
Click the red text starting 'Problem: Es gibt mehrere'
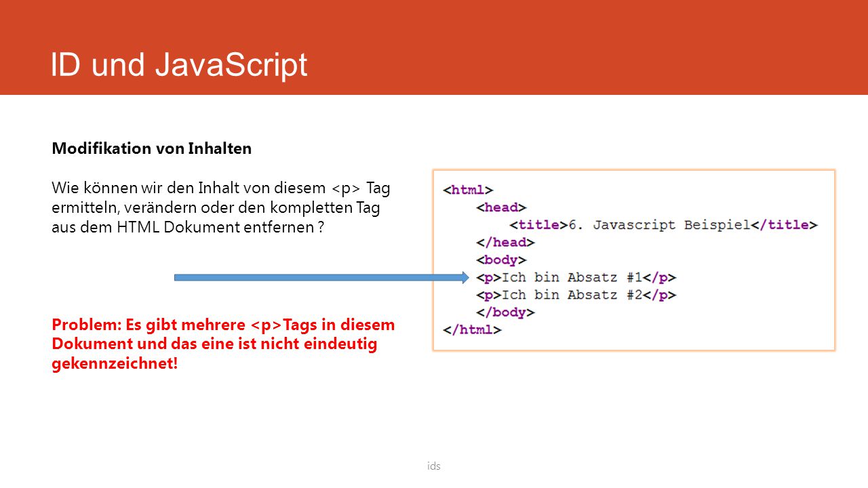coord(223,344)
